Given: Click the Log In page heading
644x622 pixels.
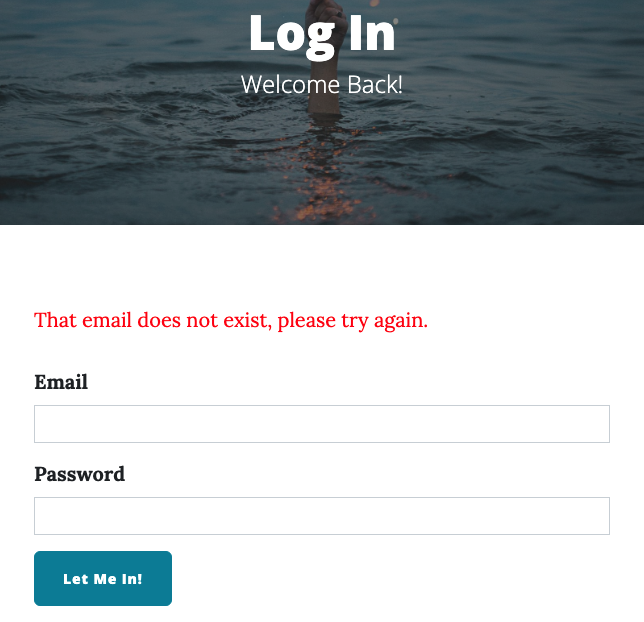Looking at the screenshot, I should 322,34.
